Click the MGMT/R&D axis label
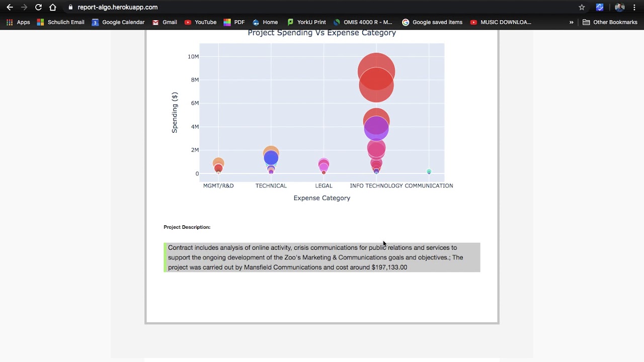Image resolution: width=644 pixels, height=362 pixels. pos(218,186)
